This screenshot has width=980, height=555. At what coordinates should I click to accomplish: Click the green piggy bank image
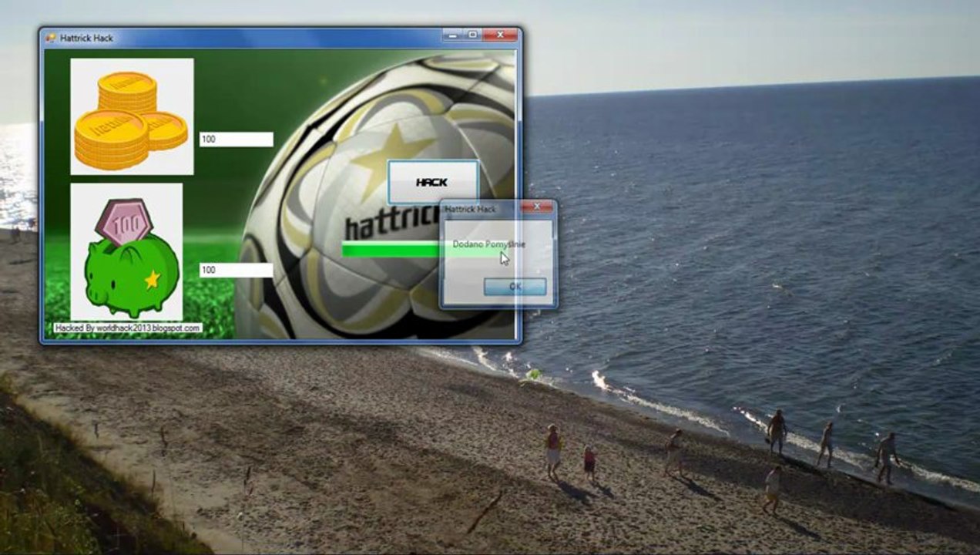point(126,251)
